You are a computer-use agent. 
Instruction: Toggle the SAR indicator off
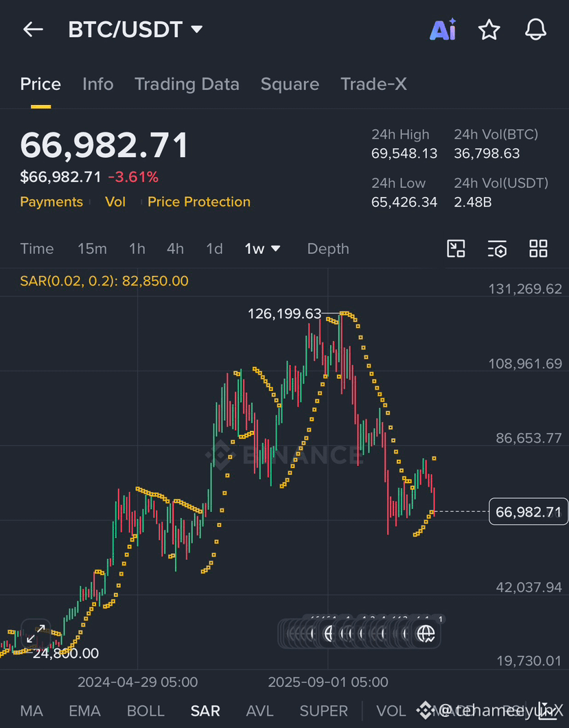point(205,711)
